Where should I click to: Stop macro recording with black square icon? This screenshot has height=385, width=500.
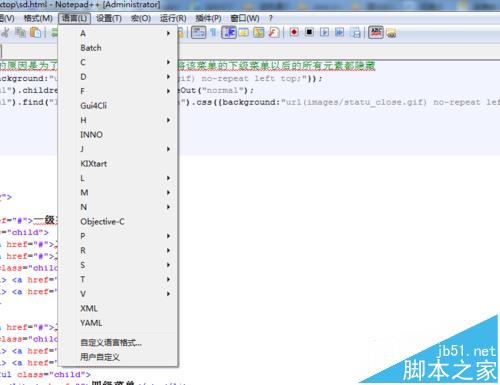click(x=309, y=32)
